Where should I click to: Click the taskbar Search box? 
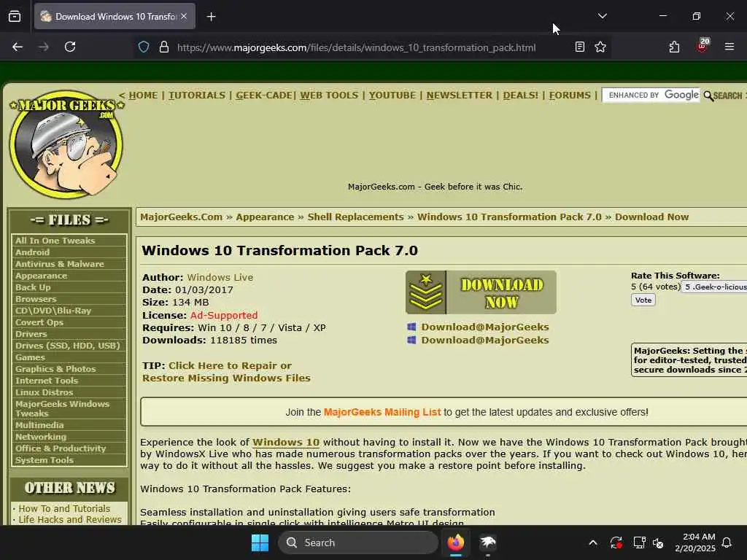pos(357,542)
